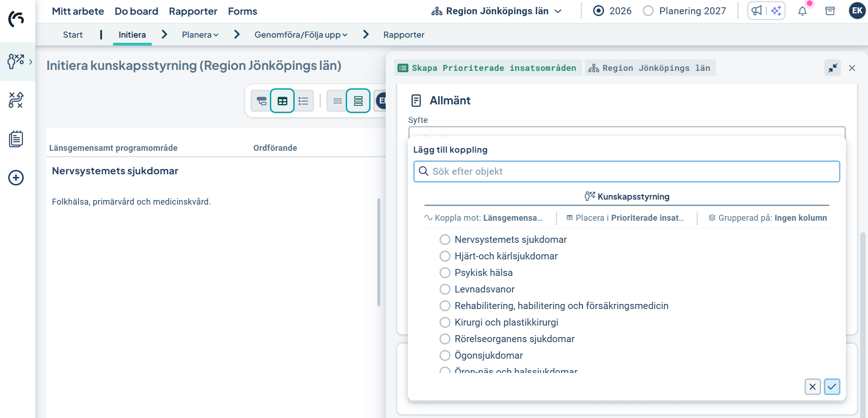Choose the Levnadsvanor radio button

tap(445, 289)
